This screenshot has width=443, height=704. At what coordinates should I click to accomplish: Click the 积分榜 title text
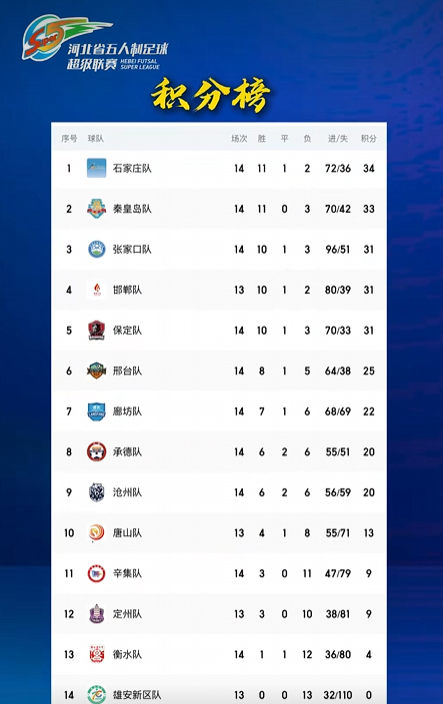tap(211, 94)
